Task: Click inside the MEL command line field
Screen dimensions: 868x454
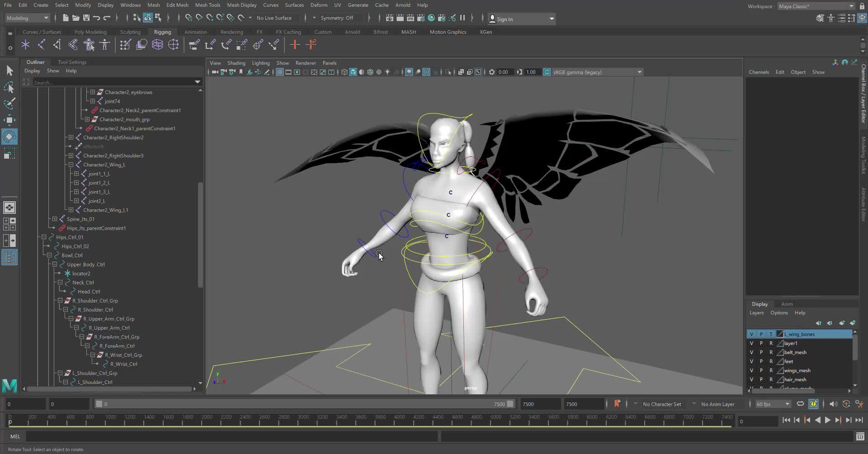Action: point(226,436)
